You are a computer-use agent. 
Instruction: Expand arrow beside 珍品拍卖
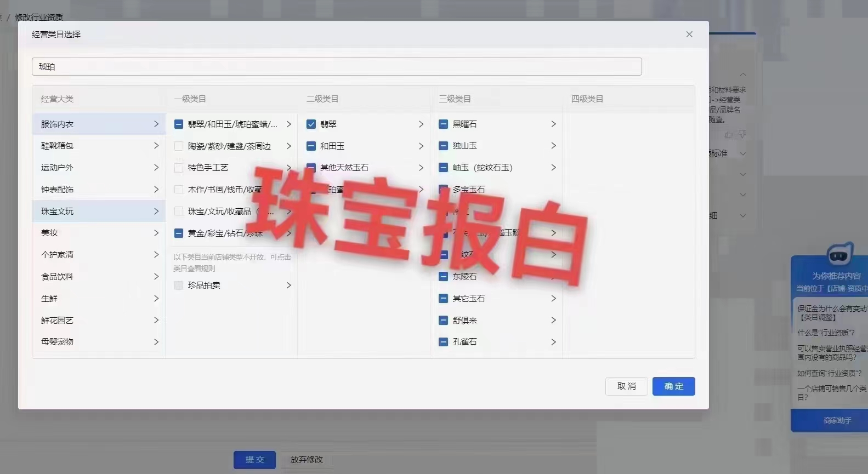click(288, 285)
